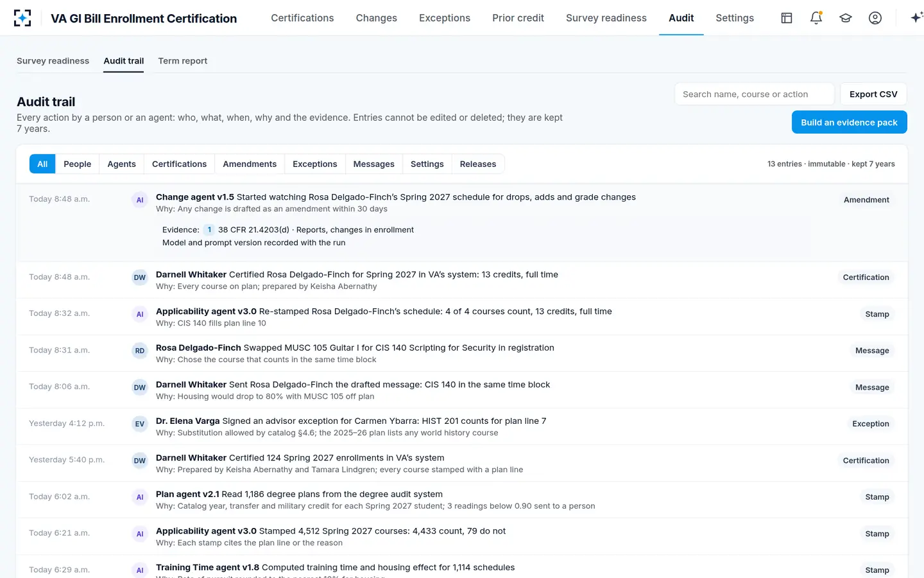Show only Amendments entries
Screen dimensions: 924x578
tap(250, 164)
